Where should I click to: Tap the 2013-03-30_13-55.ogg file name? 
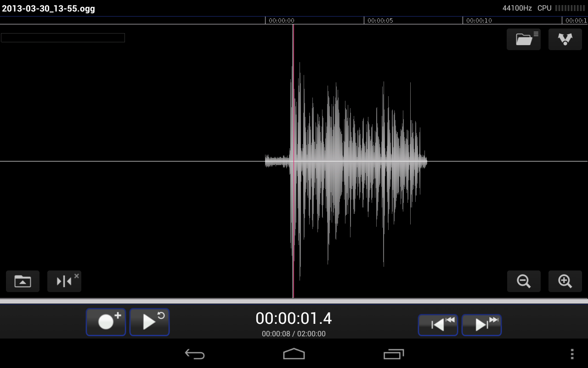coord(48,8)
